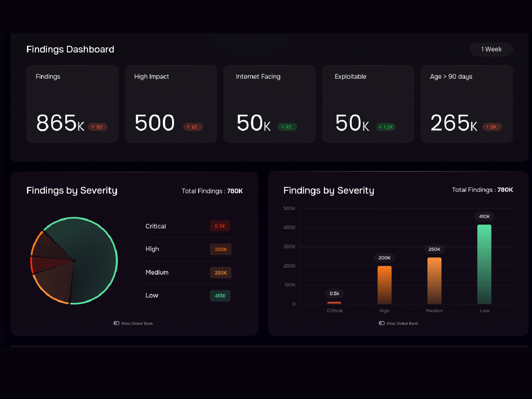This screenshot has width=532, height=399.
Task: Click the up-arrow 62 badge on High Impact
Action: tap(193, 127)
